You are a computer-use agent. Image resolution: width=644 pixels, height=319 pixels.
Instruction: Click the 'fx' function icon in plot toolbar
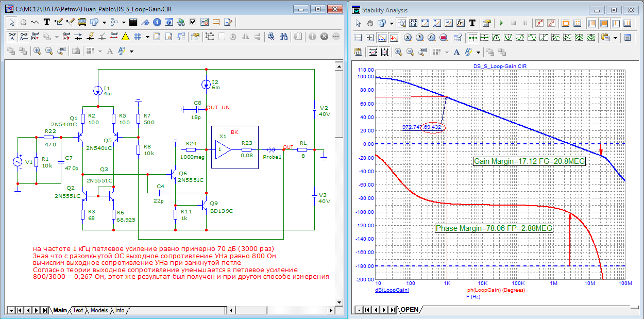tap(461, 23)
